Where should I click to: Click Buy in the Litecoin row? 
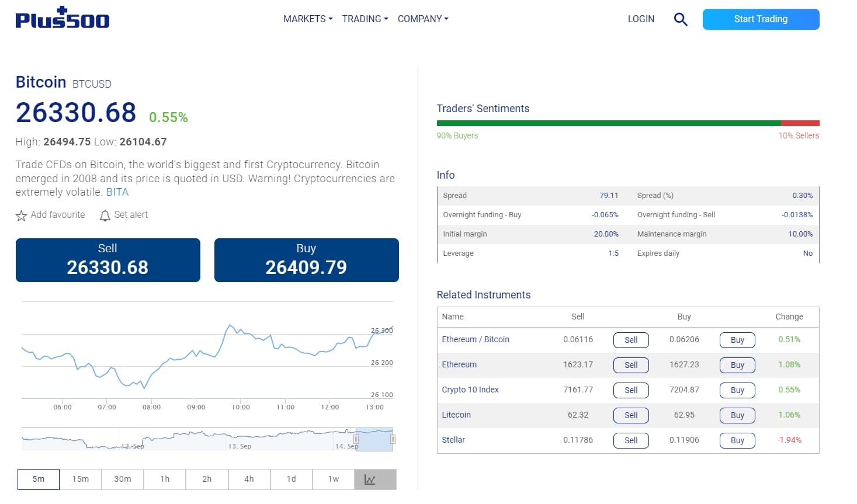click(x=737, y=415)
